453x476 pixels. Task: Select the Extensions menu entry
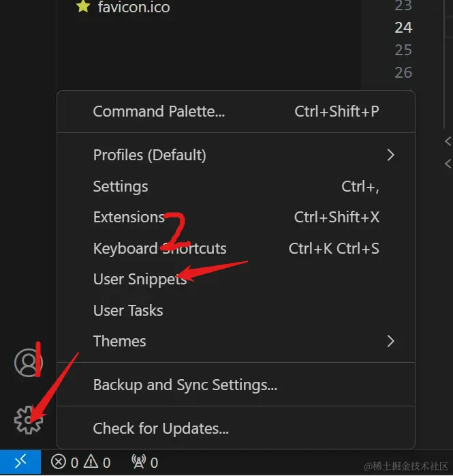tap(129, 218)
